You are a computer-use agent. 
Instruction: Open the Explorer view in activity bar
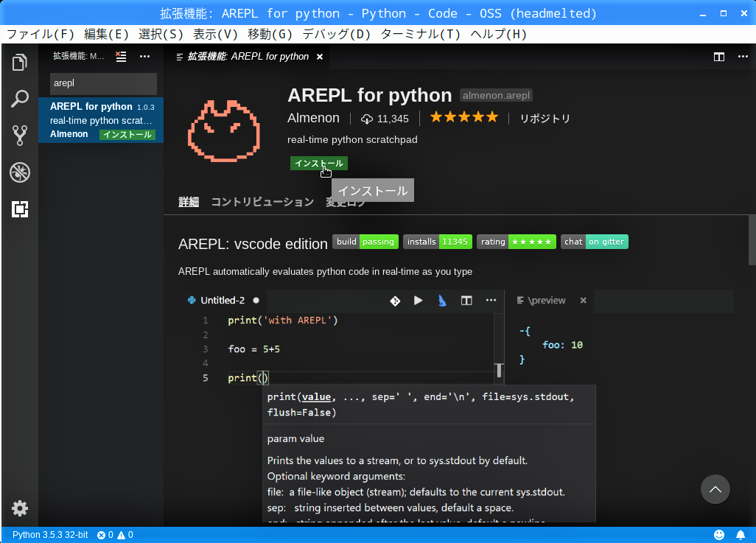tap(20, 63)
